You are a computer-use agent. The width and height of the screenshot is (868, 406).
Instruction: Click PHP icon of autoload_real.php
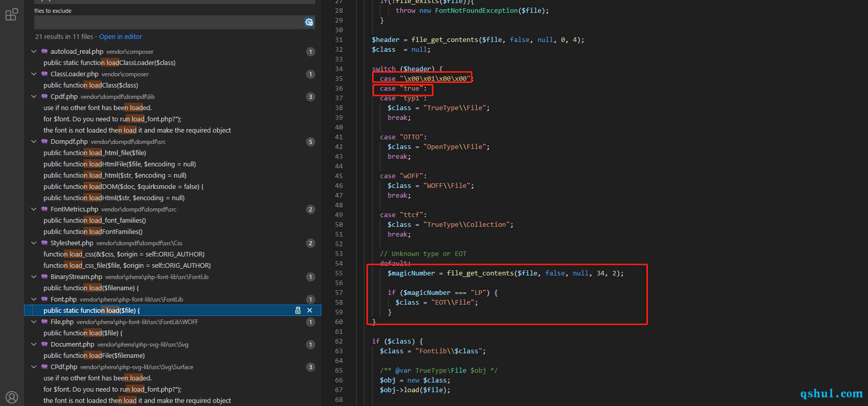[x=45, y=51]
